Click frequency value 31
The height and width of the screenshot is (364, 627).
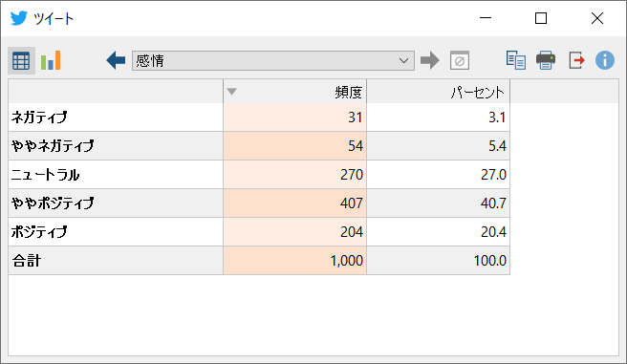pos(356,118)
